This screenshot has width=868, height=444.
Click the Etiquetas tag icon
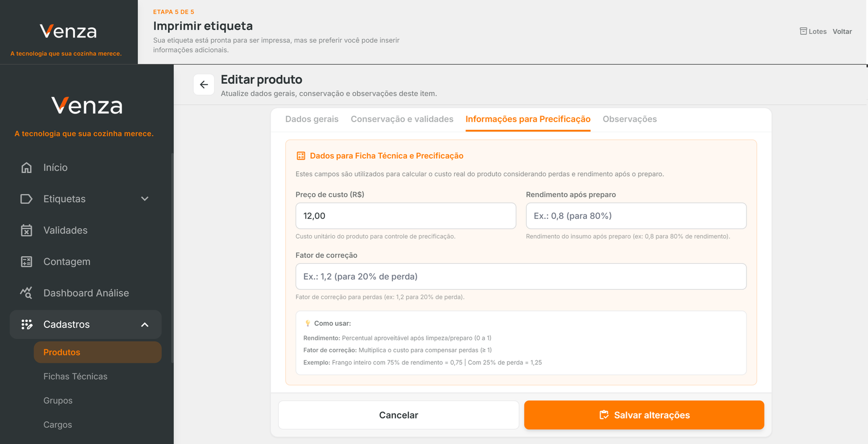pos(27,199)
